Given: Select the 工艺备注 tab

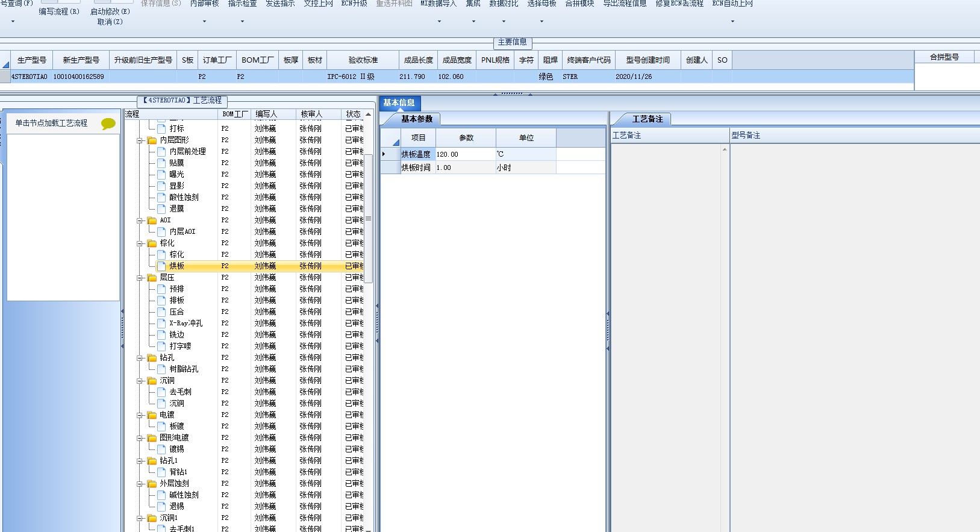Looking at the screenshot, I should (x=647, y=119).
